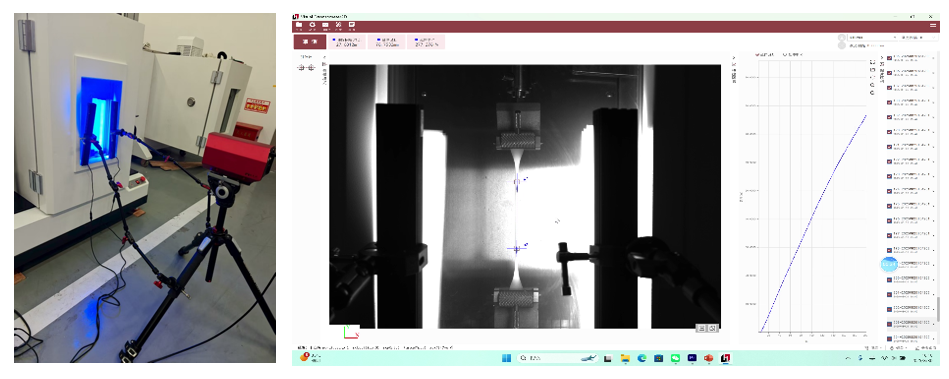Click the third icon in the red toolbar
This screenshot has height=379, width=949.
tap(326, 26)
